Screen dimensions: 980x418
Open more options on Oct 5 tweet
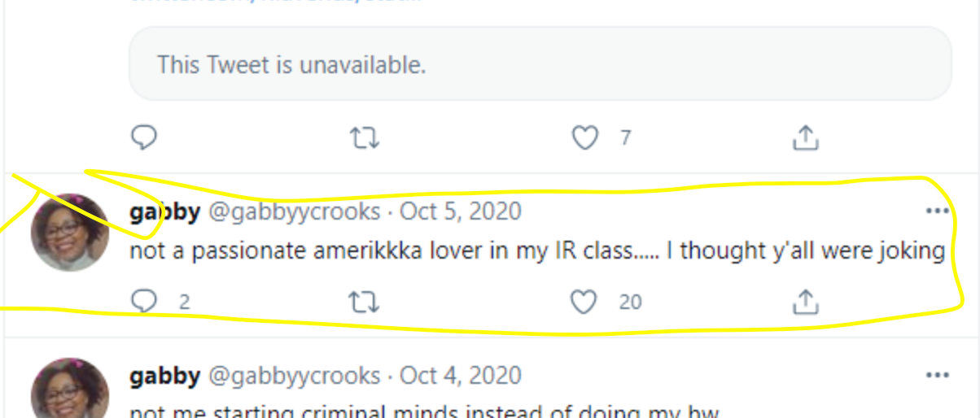pyautogui.click(x=938, y=211)
